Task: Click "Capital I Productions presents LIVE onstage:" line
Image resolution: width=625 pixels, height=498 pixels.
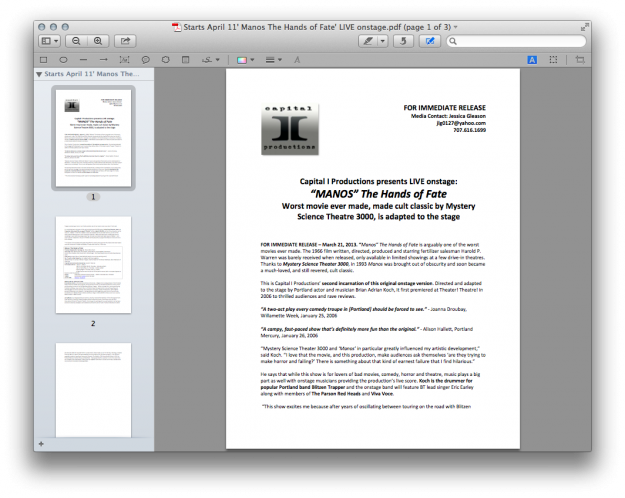Action: [x=378, y=181]
